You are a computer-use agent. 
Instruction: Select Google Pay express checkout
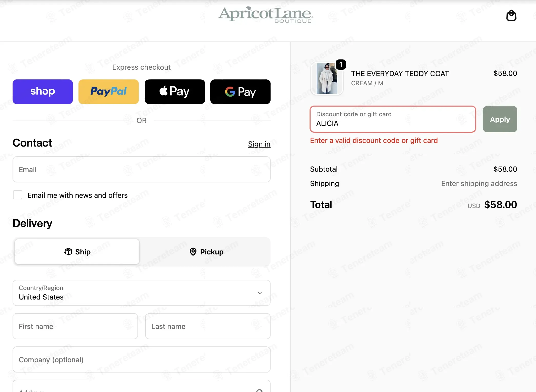[x=240, y=91]
